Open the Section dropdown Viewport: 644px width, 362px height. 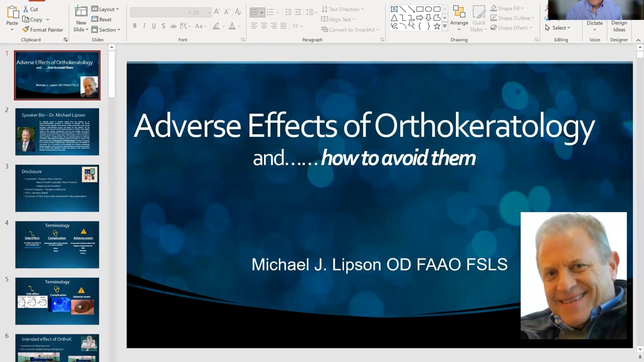click(106, 30)
